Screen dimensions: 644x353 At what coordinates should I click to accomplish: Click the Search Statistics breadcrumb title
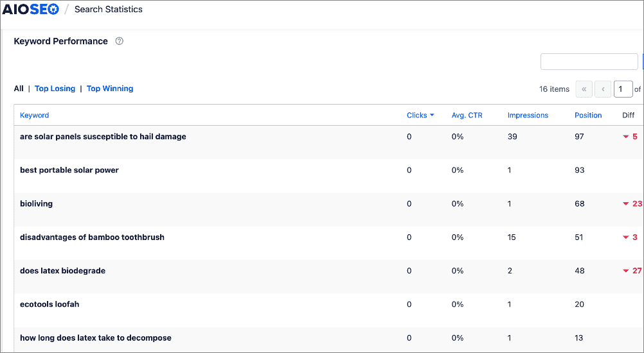[109, 10]
